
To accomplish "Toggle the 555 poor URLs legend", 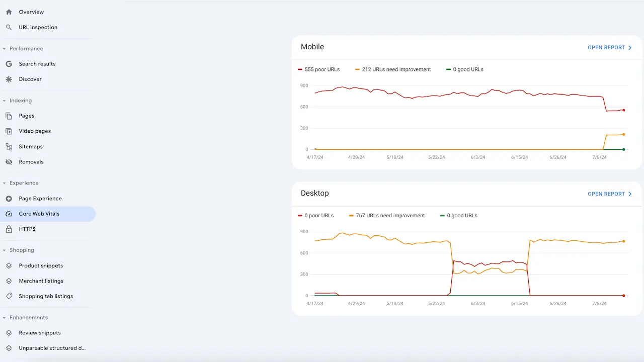I will pos(318,69).
